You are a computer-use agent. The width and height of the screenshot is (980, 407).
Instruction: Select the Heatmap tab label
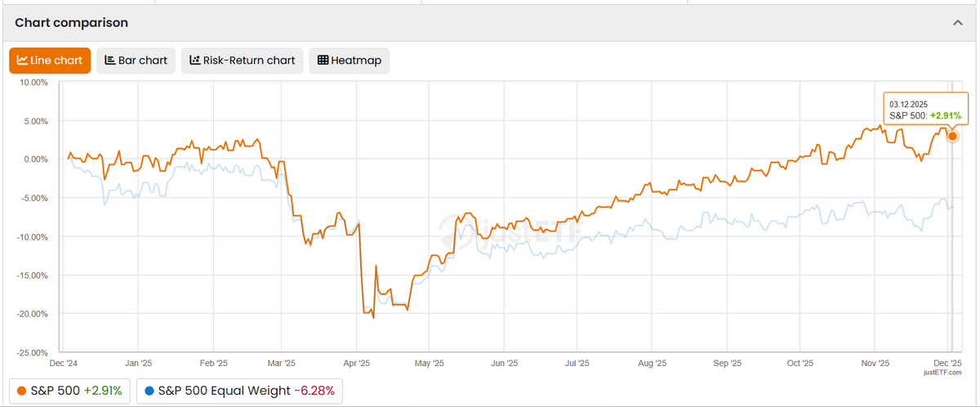pyautogui.click(x=355, y=60)
